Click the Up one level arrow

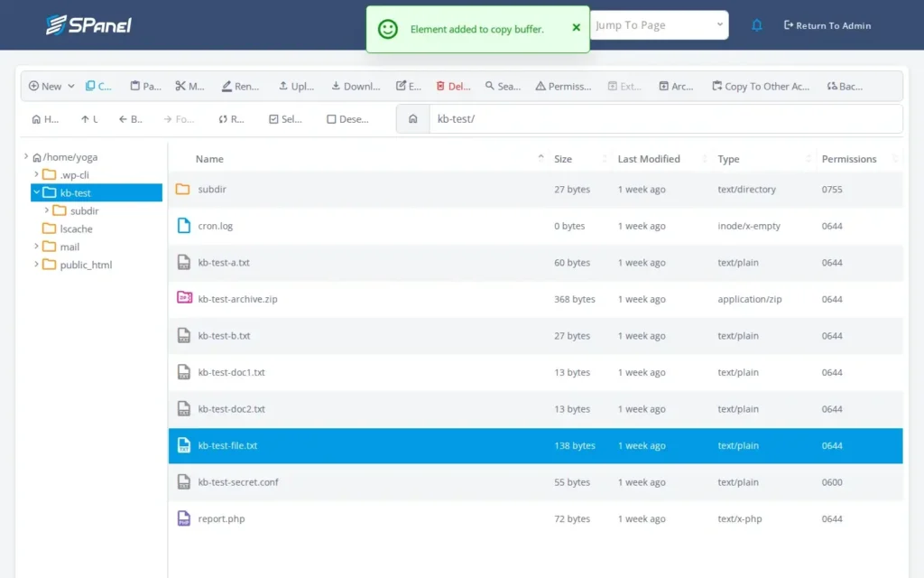(x=85, y=119)
